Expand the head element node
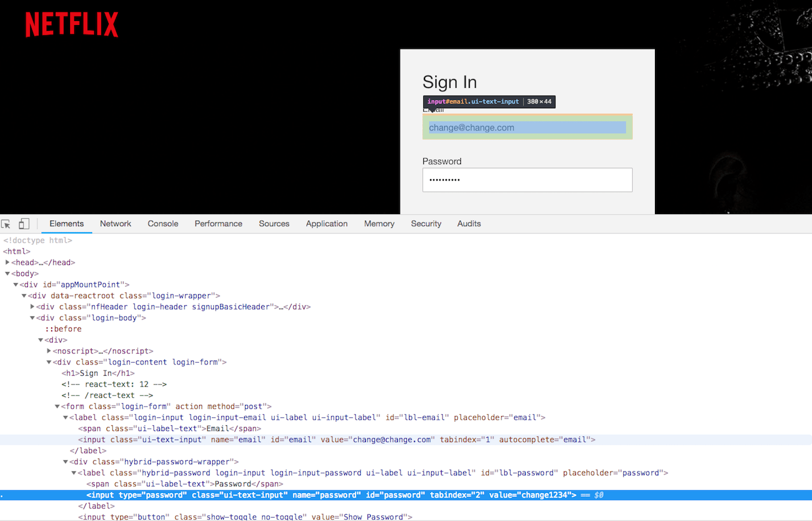 (7, 262)
